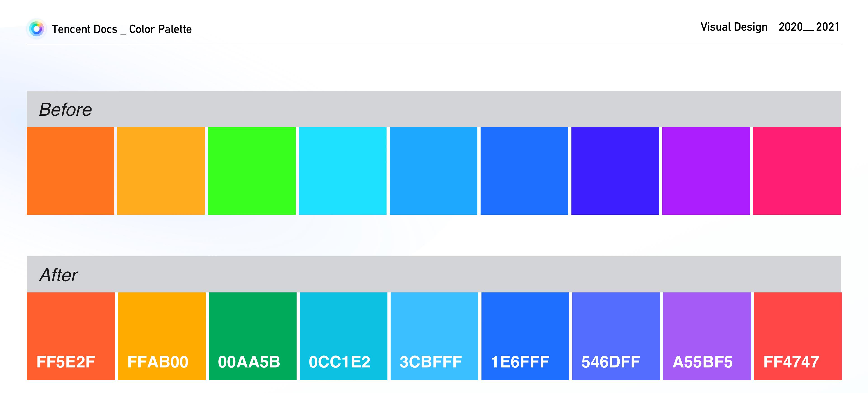The width and height of the screenshot is (868, 393).
Task: Pick the FF5E2F orange-red swatch
Action: click(71, 336)
